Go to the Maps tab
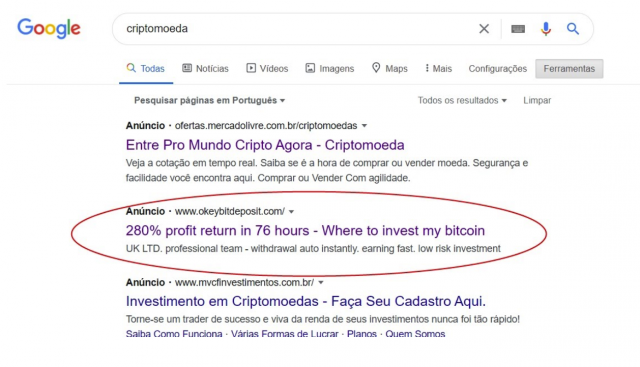The height and width of the screenshot is (367, 640). coord(390,69)
